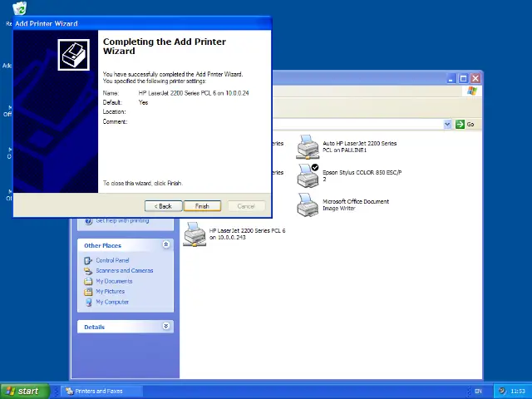Select Microsoft Office Document Image Writer icon
532x399 pixels.
click(x=308, y=205)
